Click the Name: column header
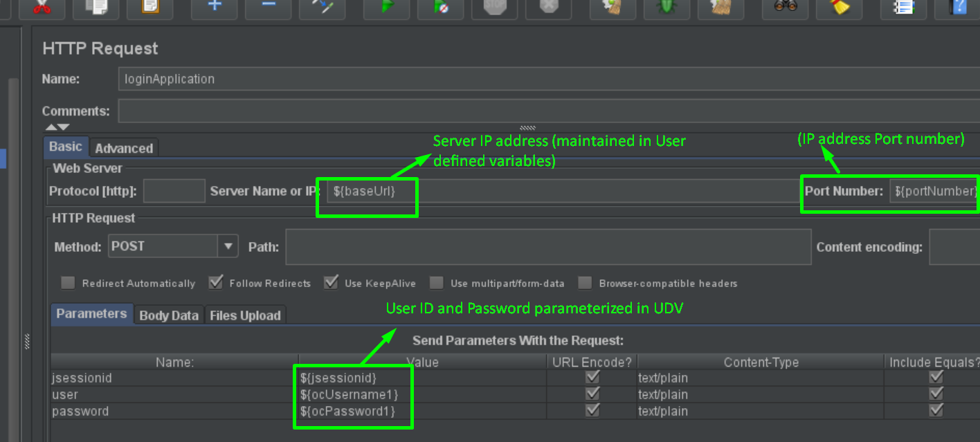Viewport: 980px width, 442px height. click(174, 362)
